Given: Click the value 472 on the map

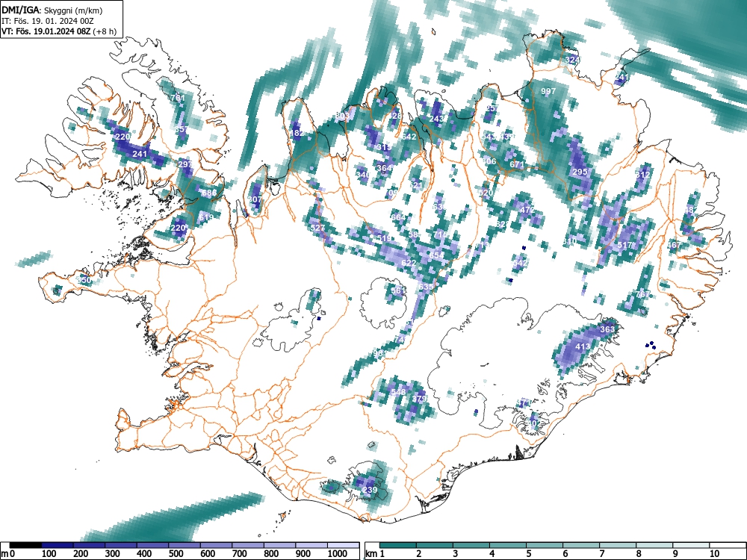Looking at the screenshot, I should coord(527,210).
